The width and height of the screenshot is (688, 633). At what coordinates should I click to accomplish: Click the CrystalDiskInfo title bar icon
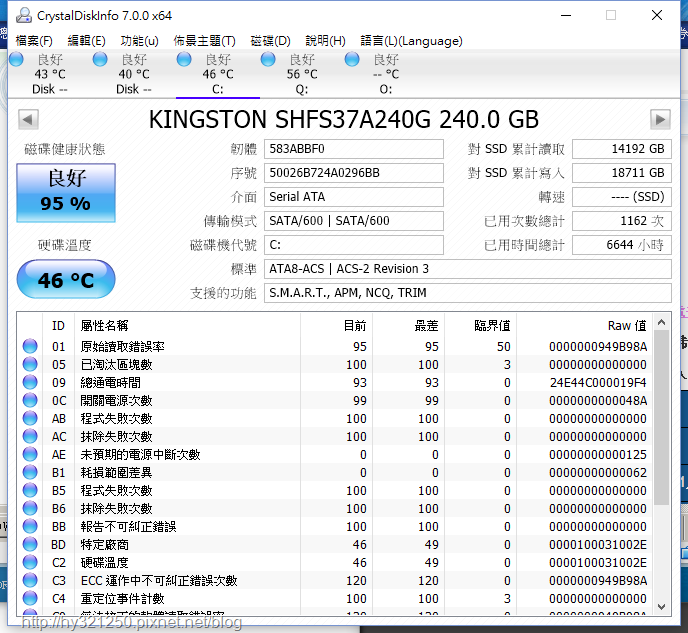click(x=24, y=15)
